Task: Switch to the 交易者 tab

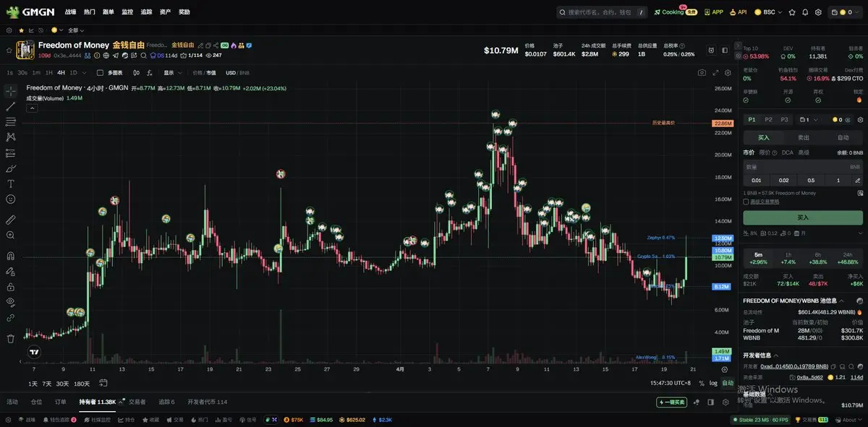Action: coord(137,402)
